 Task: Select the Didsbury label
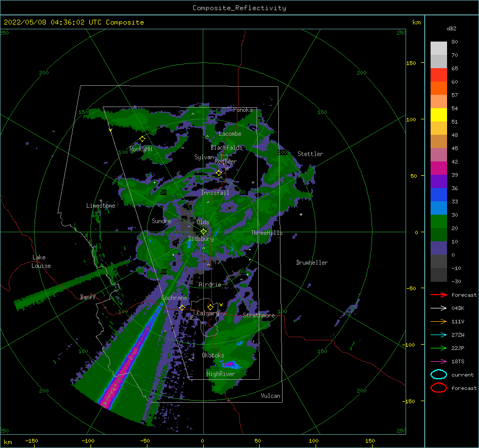[201, 239]
